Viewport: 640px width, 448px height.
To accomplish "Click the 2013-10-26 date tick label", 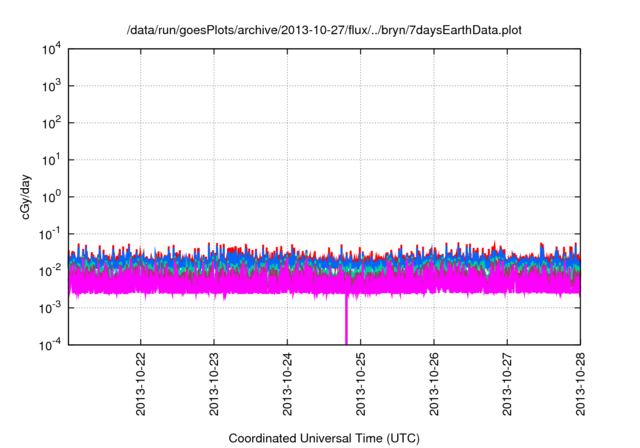I will pyautogui.click(x=434, y=384).
